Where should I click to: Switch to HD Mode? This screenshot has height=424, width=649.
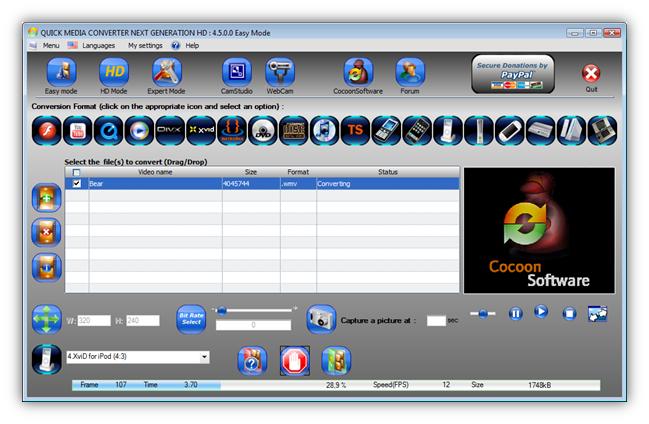tap(114, 73)
